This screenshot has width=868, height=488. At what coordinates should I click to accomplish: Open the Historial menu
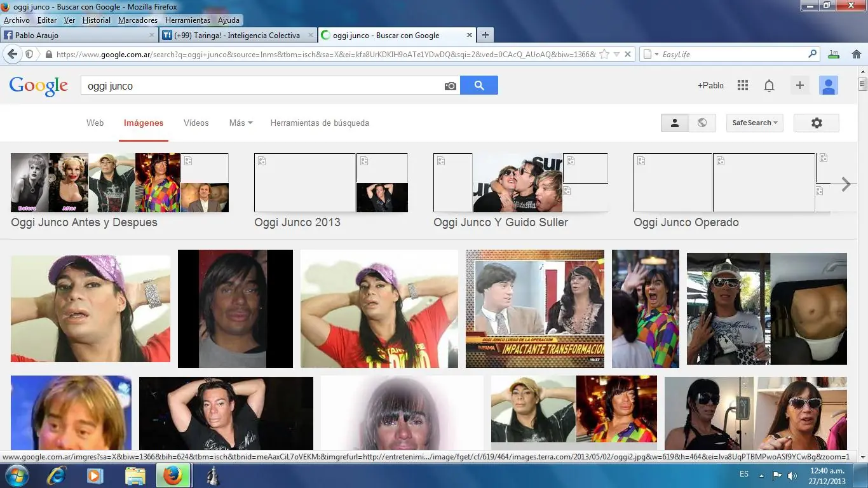click(x=97, y=20)
